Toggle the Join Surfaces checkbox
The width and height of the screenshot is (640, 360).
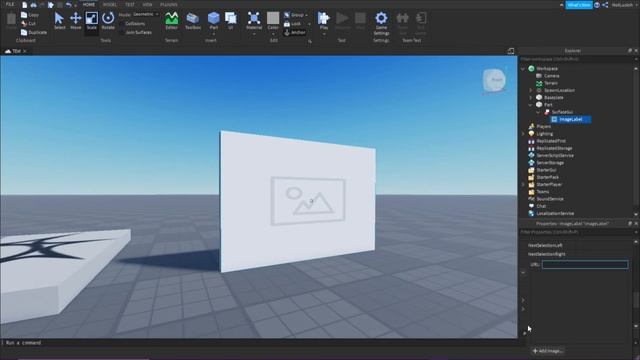(x=122, y=32)
